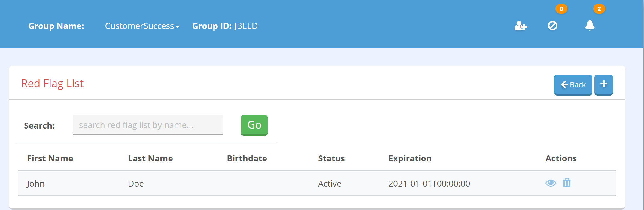The height and width of the screenshot is (210, 644).
Task: Go back using the Back button
Action: tap(573, 85)
